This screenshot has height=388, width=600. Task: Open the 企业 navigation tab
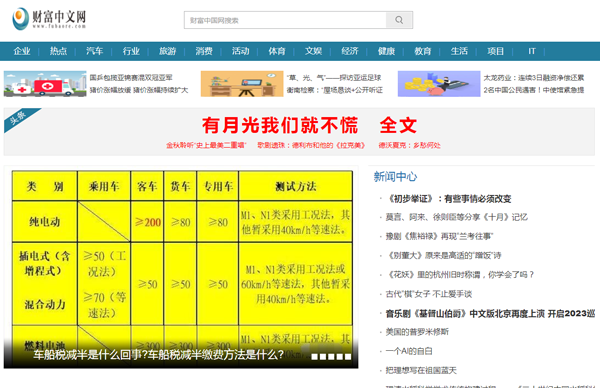pos(22,51)
